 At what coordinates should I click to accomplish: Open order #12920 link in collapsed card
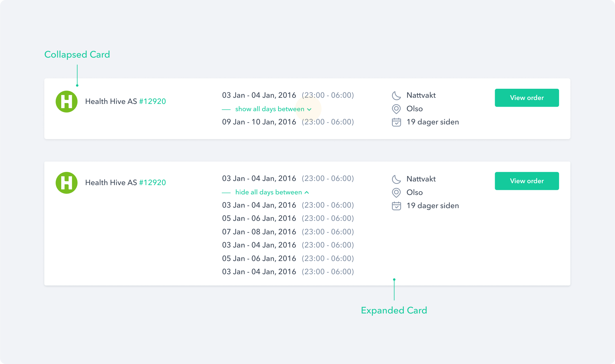click(152, 101)
